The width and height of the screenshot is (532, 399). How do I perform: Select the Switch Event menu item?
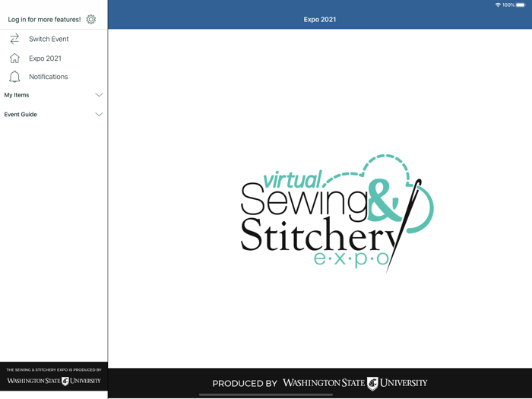[x=54, y=39]
